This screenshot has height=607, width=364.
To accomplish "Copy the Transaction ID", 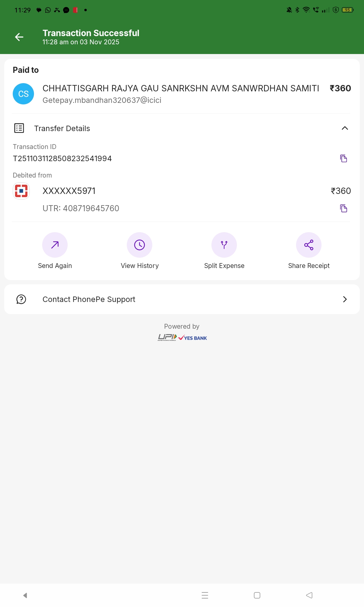I will (343, 158).
